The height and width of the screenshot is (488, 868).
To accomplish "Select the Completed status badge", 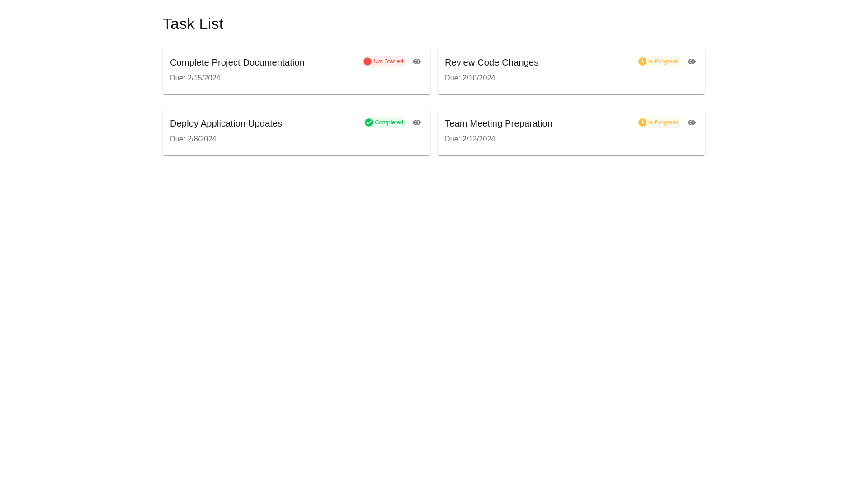I will (388, 122).
